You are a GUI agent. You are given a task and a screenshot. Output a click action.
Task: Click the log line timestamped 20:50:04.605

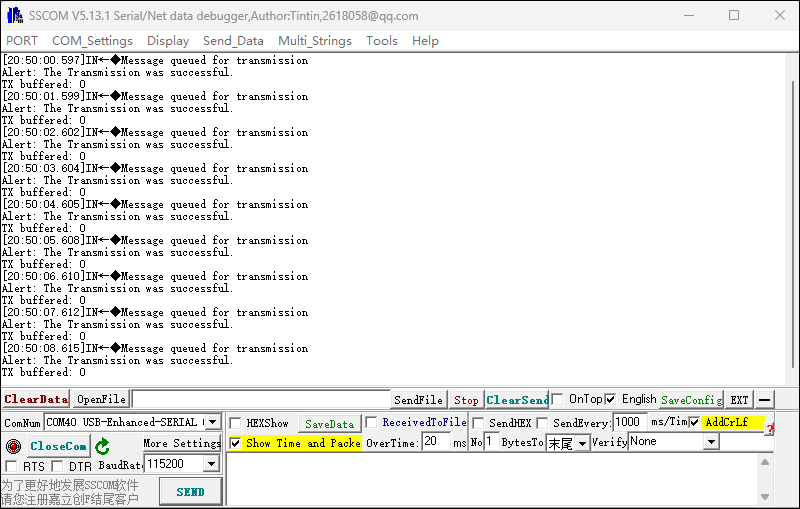point(155,204)
